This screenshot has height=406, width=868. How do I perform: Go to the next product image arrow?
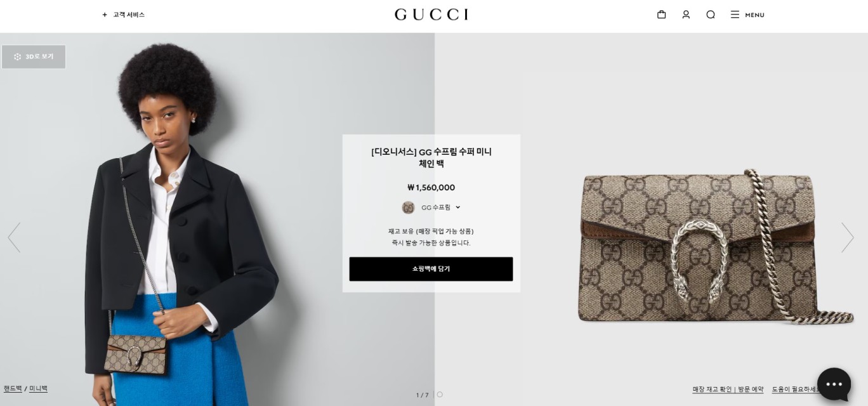coord(847,237)
